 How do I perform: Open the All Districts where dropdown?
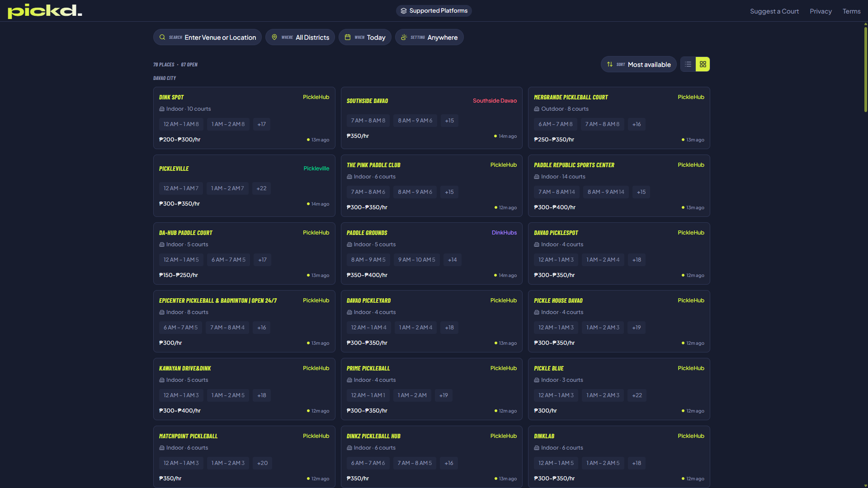tap(300, 37)
